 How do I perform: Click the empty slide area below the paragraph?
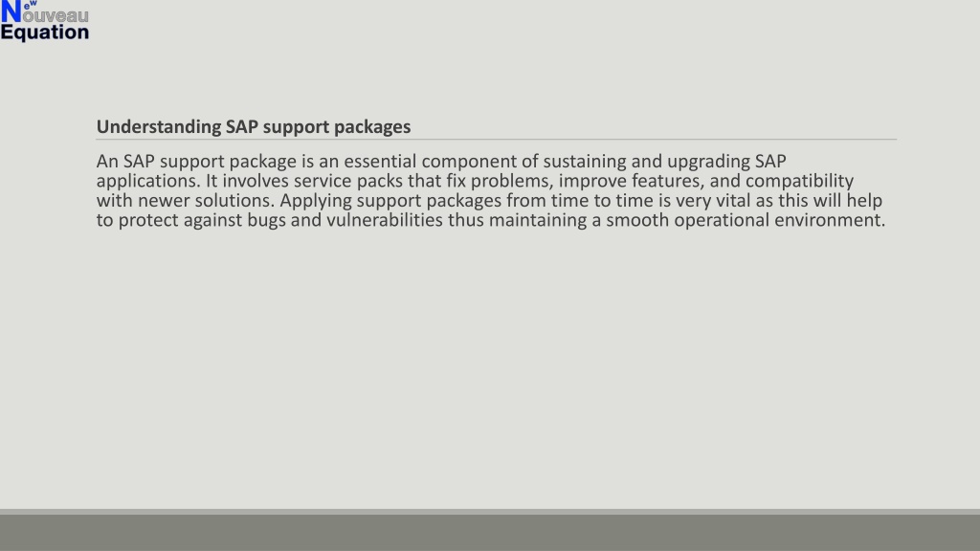coord(490,368)
